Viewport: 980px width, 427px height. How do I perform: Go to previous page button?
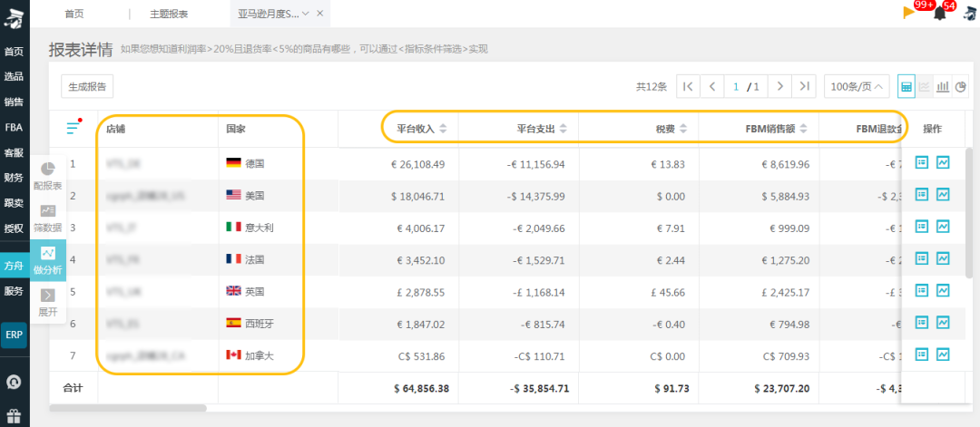[x=712, y=87]
